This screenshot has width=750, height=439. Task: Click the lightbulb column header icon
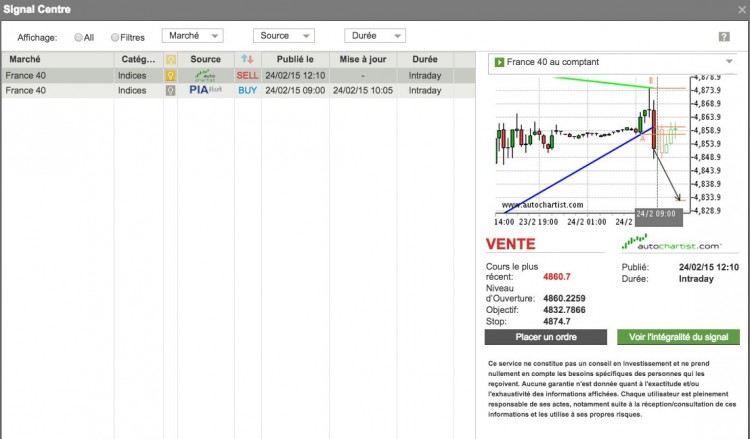(x=171, y=60)
